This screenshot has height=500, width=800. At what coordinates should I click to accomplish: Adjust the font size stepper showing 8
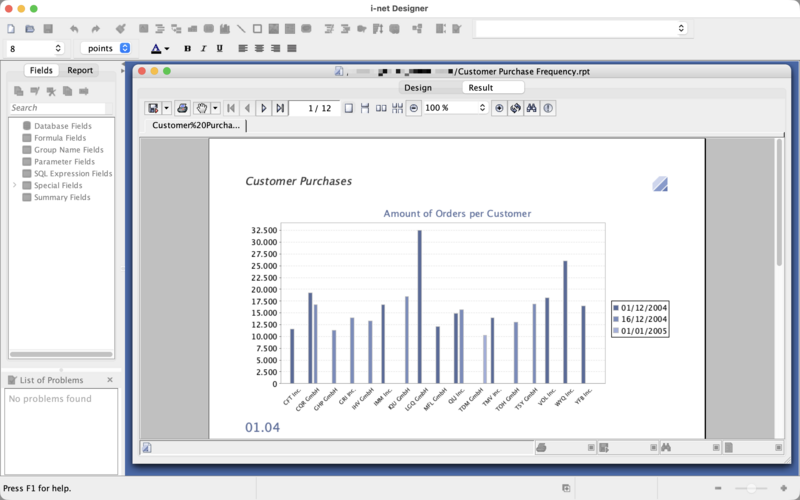58,48
